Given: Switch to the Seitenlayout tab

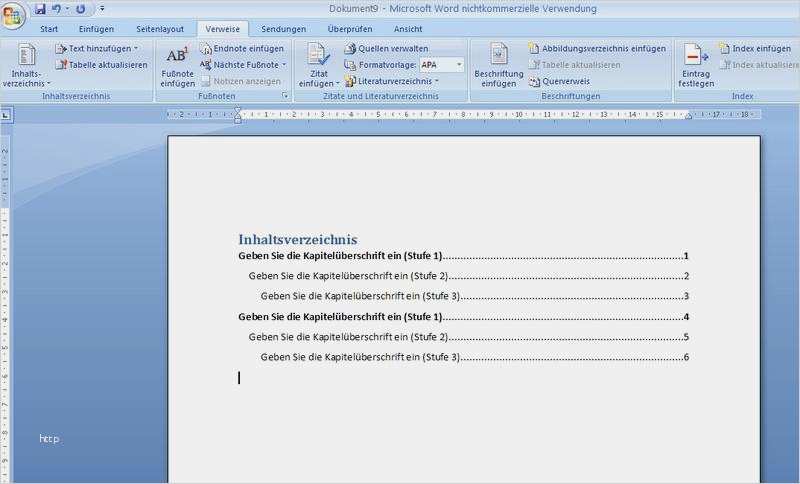Looking at the screenshot, I should [x=160, y=29].
